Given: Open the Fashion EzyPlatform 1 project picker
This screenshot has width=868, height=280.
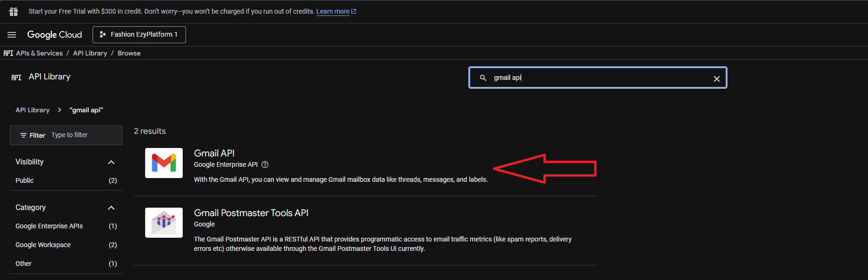Looking at the screenshot, I should [139, 35].
